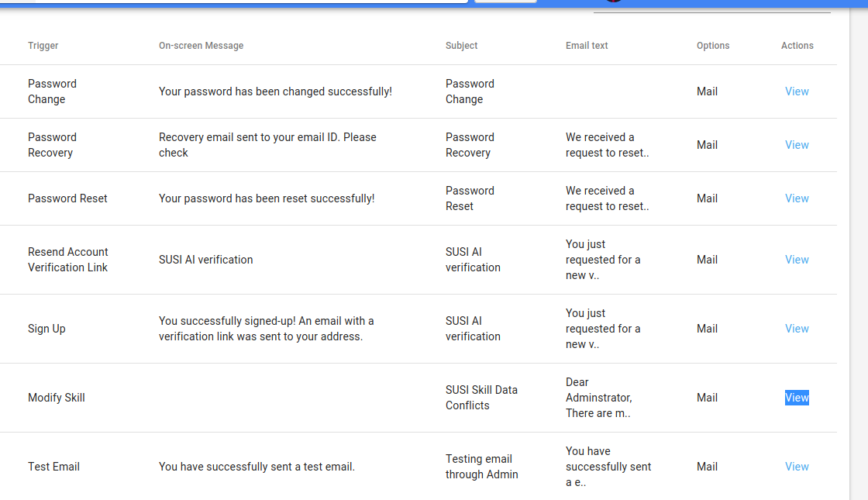View the Test Email template

point(797,466)
